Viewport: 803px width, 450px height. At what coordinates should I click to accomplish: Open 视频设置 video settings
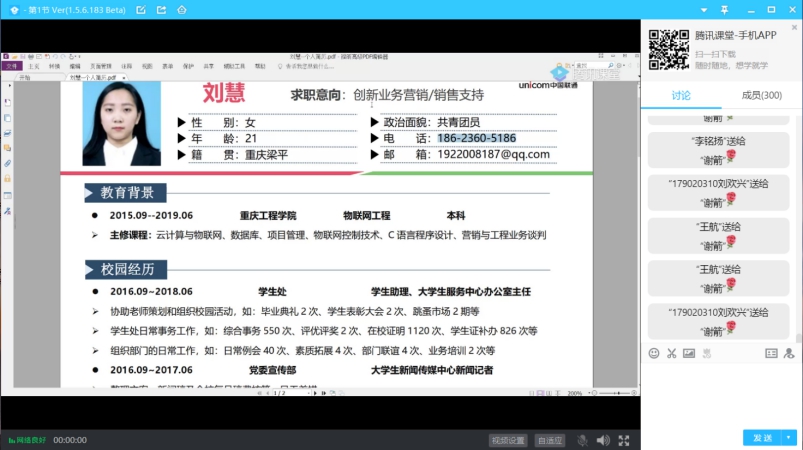pos(508,440)
